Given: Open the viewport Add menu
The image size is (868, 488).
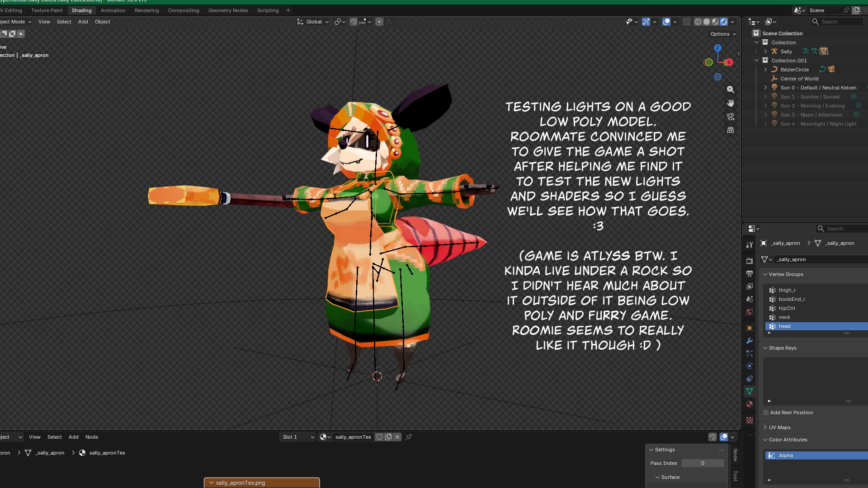Looking at the screenshot, I should [x=83, y=22].
